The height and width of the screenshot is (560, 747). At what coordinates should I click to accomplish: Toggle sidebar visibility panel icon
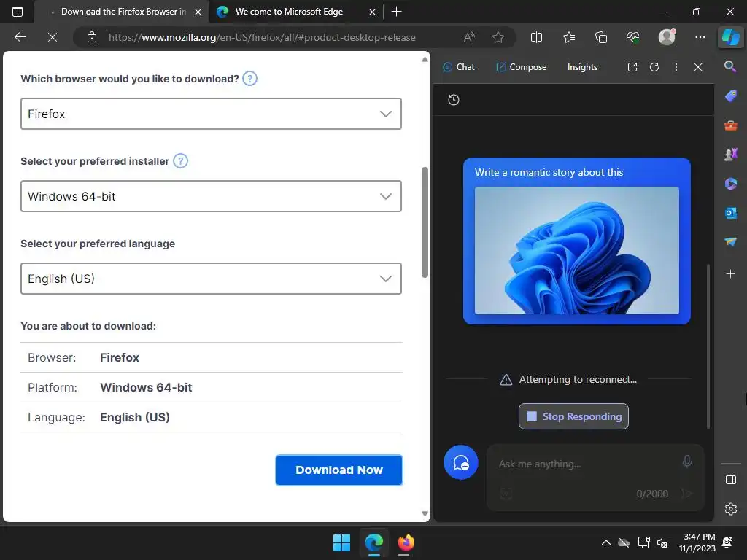(731, 480)
